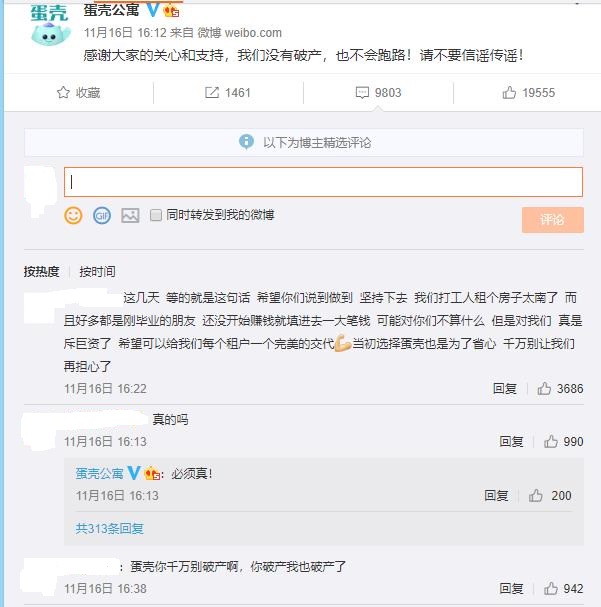
Task: Like 蛋壳公寓's reply 必须真 with 200 likes
Action: [x=536, y=496]
